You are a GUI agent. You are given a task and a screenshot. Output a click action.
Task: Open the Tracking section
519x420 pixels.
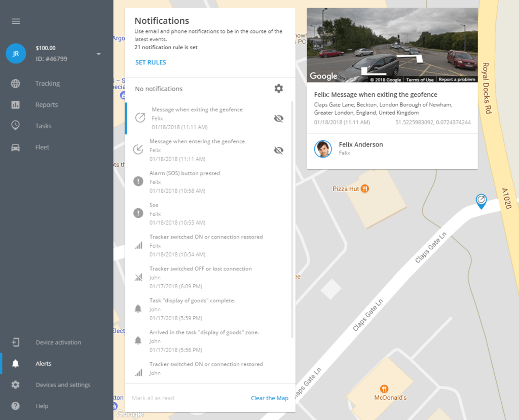[47, 84]
